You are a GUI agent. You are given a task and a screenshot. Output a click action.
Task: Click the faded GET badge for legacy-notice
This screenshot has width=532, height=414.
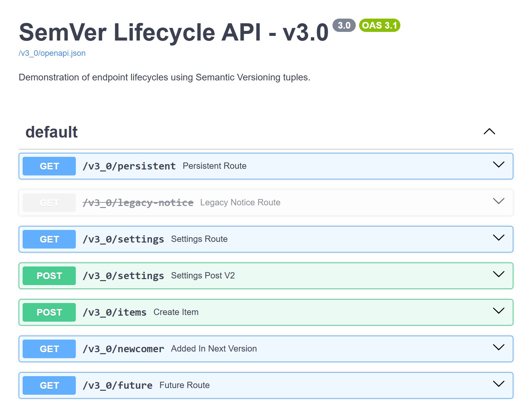click(49, 203)
